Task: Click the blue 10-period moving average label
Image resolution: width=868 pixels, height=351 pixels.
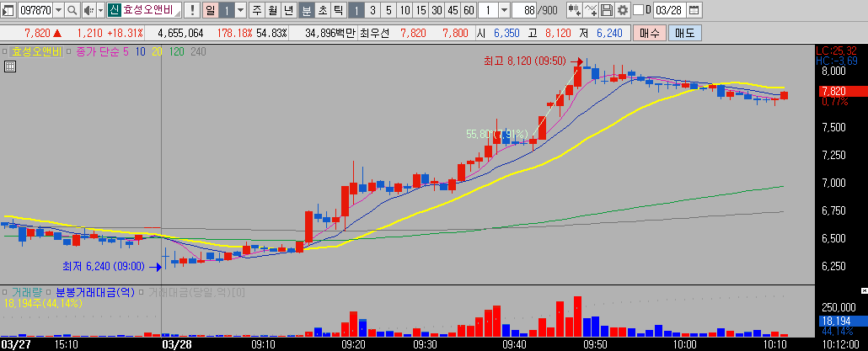Action: point(140,52)
